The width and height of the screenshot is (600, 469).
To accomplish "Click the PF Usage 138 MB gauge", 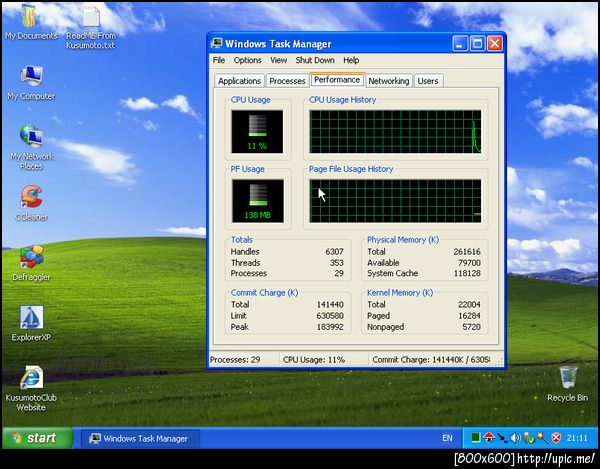I will click(258, 201).
